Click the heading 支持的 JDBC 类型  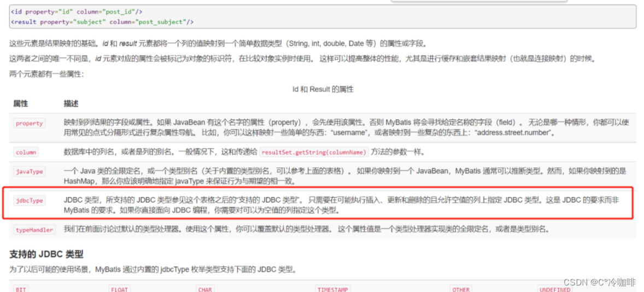point(46,254)
